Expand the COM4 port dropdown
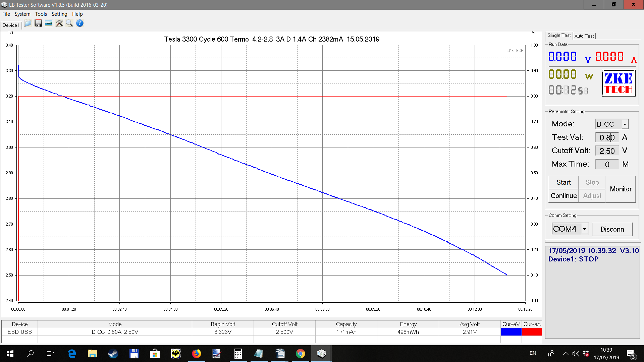 (584, 229)
